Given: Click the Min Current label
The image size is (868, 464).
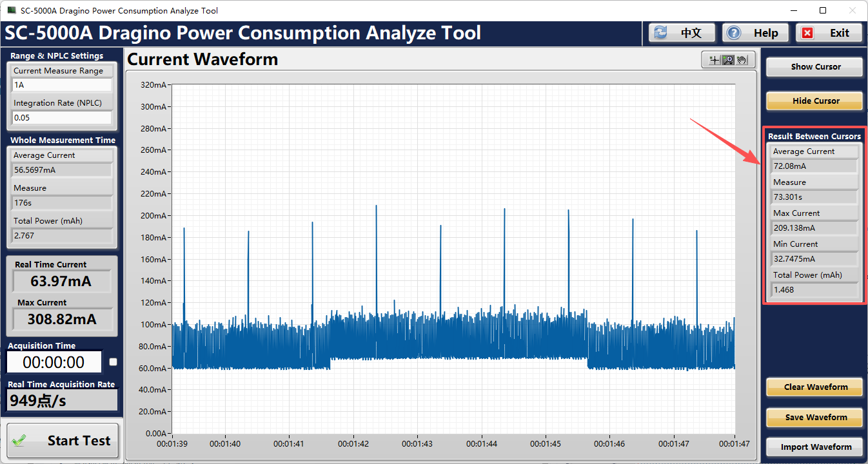Looking at the screenshot, I should point(796,244).
